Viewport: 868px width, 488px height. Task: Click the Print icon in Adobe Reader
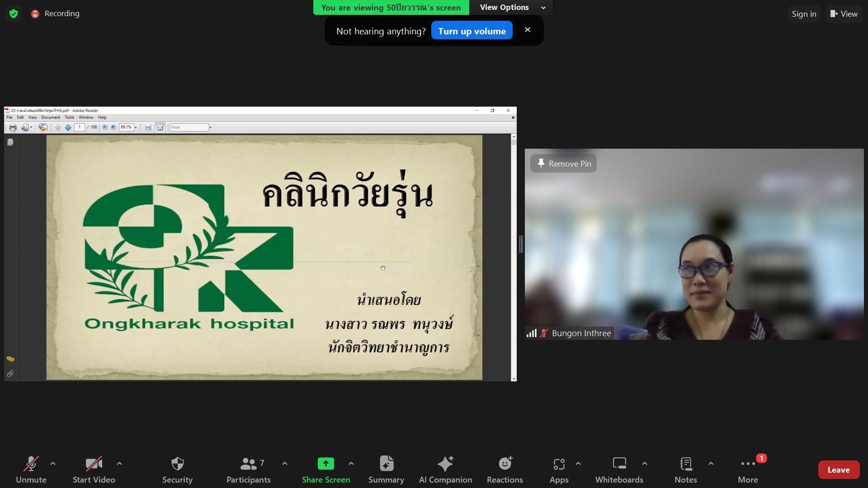(13, 127)
